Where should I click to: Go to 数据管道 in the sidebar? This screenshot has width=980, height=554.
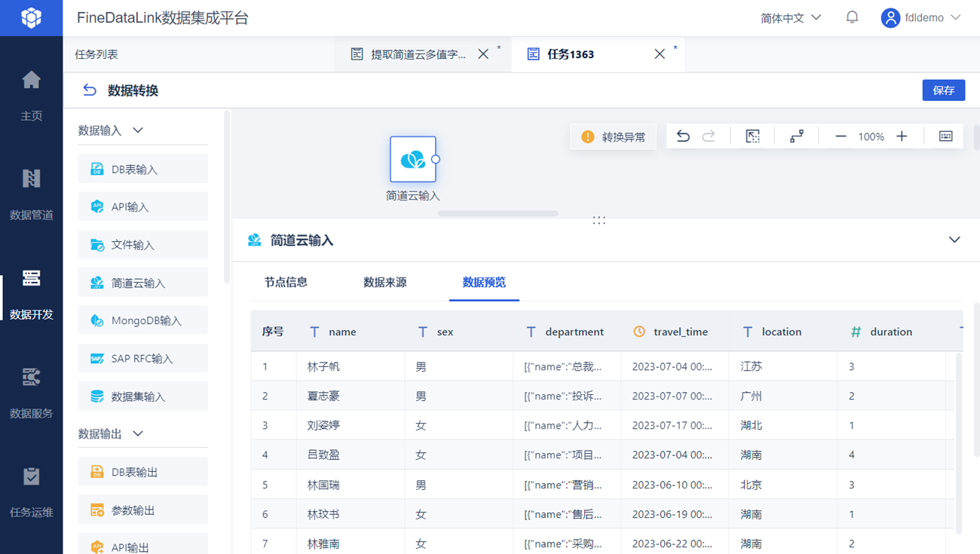[x=31, y=194]
